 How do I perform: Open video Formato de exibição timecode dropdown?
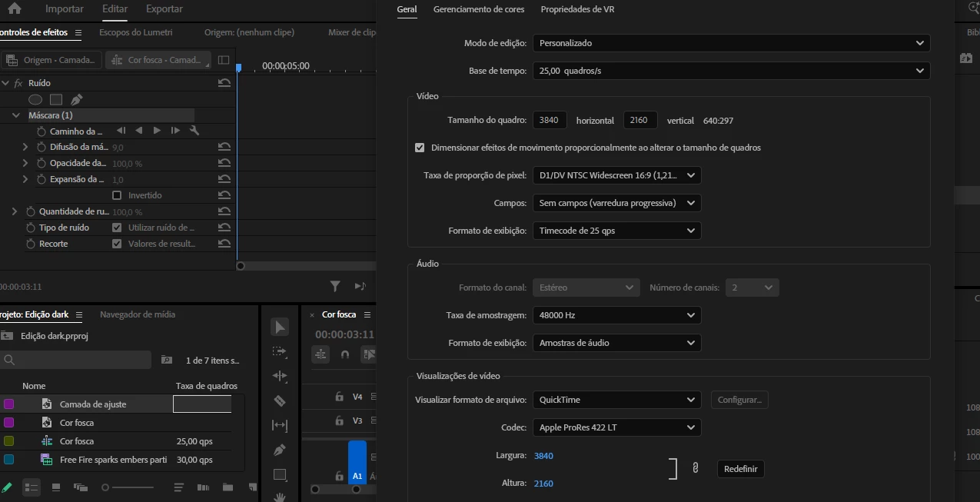point(616,231)
